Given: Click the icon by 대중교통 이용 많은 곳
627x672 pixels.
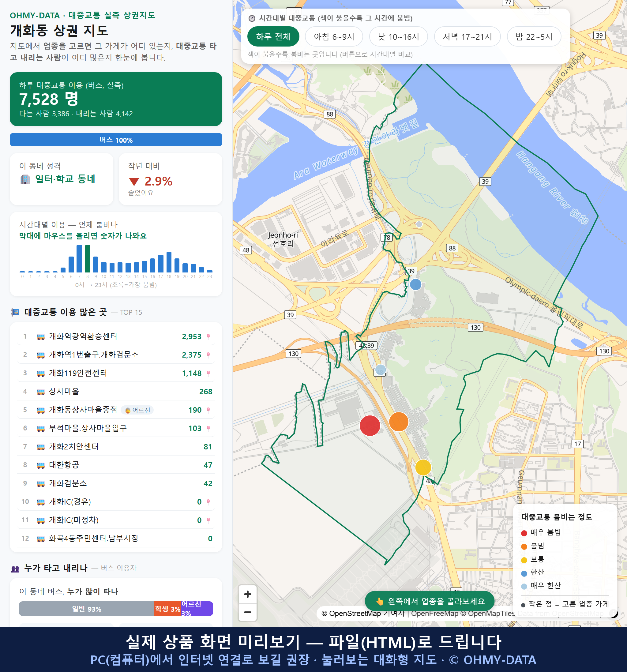Looking at the screenshot, I should click(x=15, y=312).
